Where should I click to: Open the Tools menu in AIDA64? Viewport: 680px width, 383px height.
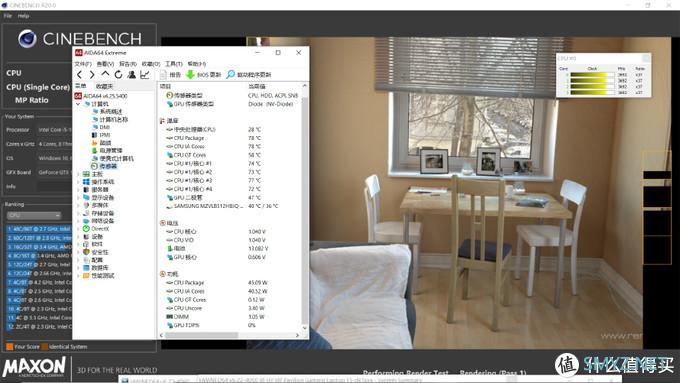pos(173,64)
